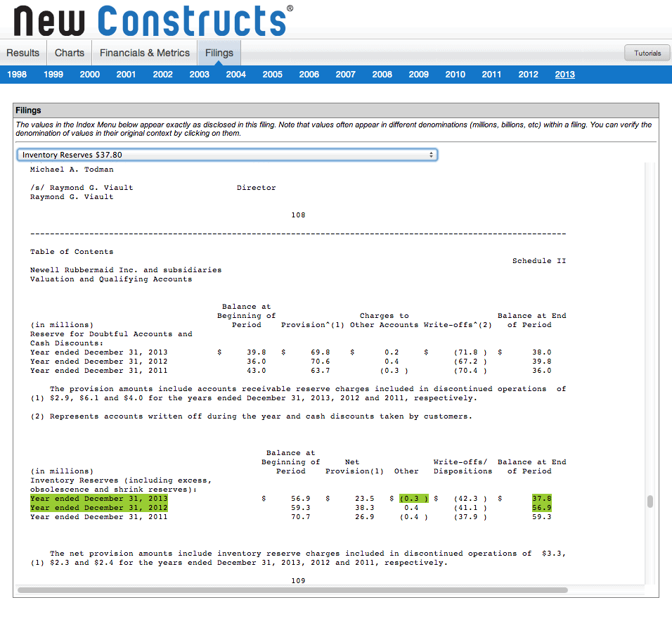The width and height of the screenshot is (672, 619).
Task: Click net provision 23.5 for 2013
Action: [x=364, y=499]
